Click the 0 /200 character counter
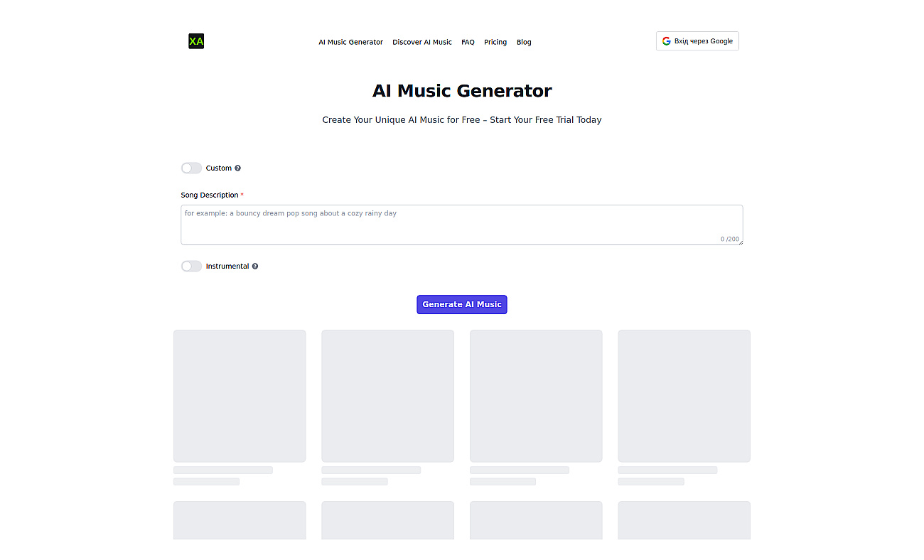924x560 pixels. coord(729,239)
